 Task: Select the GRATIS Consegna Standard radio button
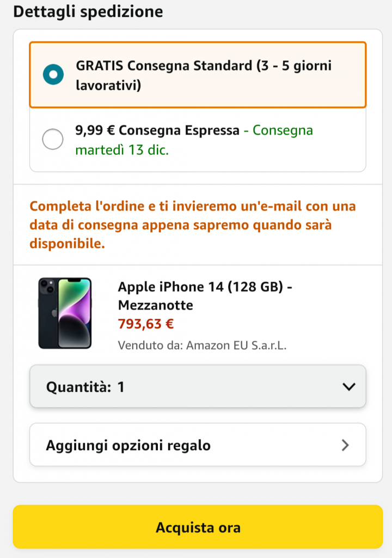tap(53, 75)
